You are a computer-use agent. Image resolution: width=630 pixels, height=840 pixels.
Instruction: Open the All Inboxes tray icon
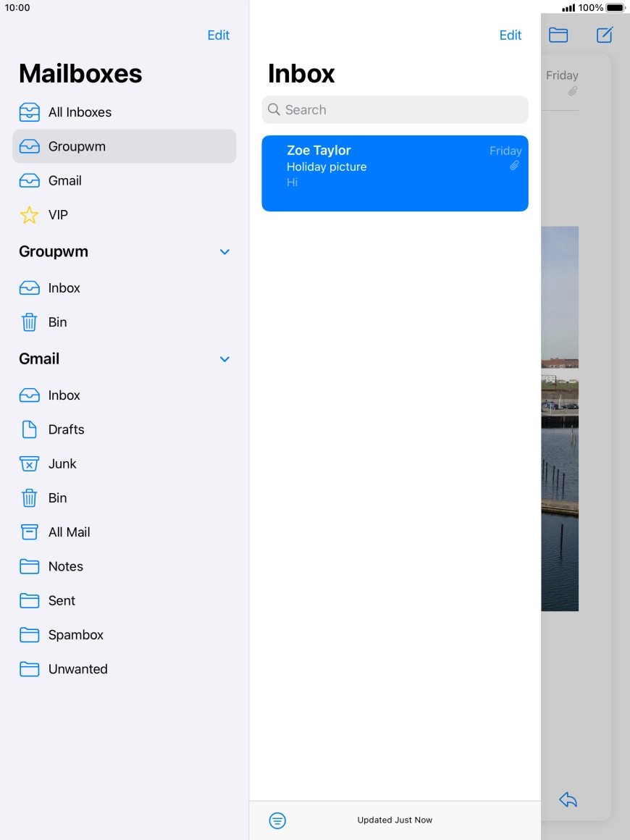click(x=29, y=112)
